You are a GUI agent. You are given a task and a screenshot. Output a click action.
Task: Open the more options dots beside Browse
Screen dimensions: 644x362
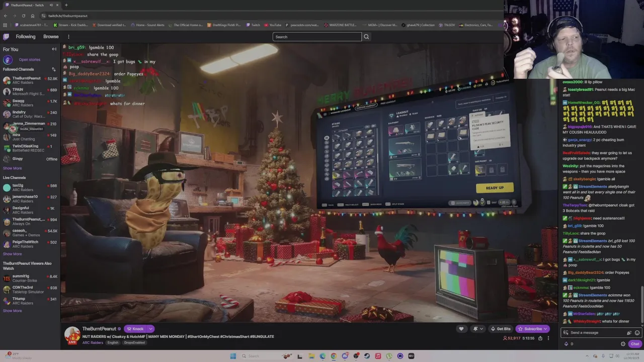click(x=68, y=37)
